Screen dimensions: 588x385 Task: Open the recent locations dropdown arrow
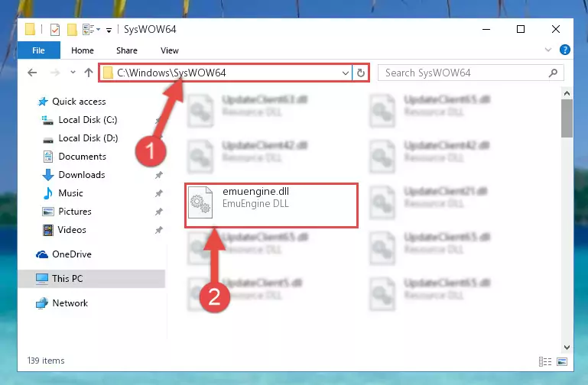[x=73, y=73]
